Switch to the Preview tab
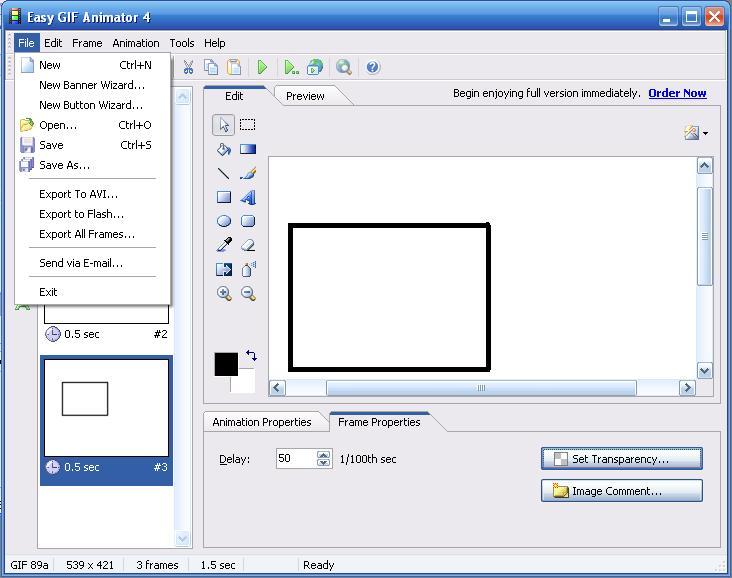The height and width of the screenshot is (578, 732). coord(305,96)
